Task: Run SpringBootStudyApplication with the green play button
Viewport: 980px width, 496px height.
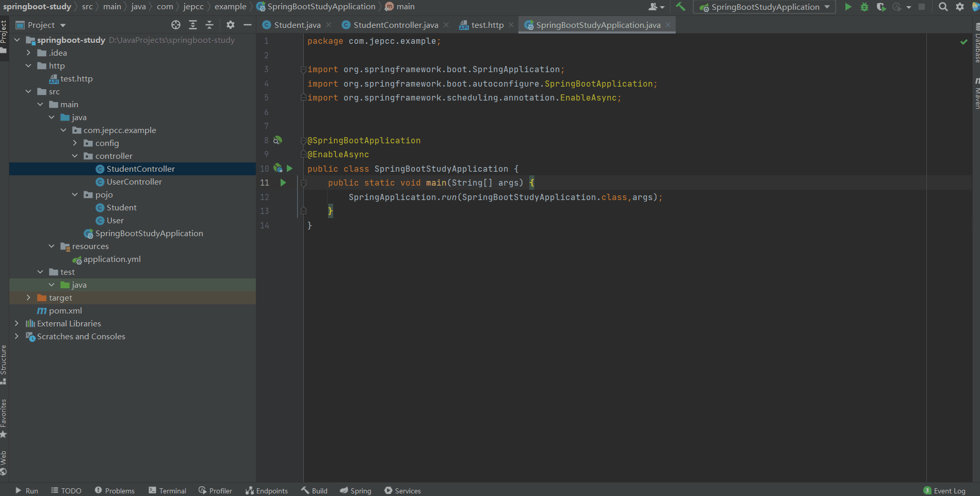Action: (x=848, y=7)
